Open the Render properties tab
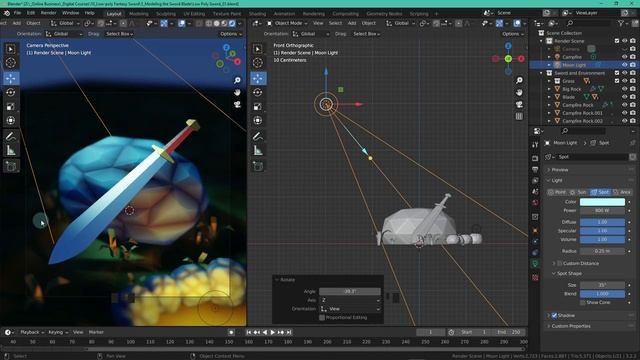Viewport: 640px width, 360px height. [535, 158]
